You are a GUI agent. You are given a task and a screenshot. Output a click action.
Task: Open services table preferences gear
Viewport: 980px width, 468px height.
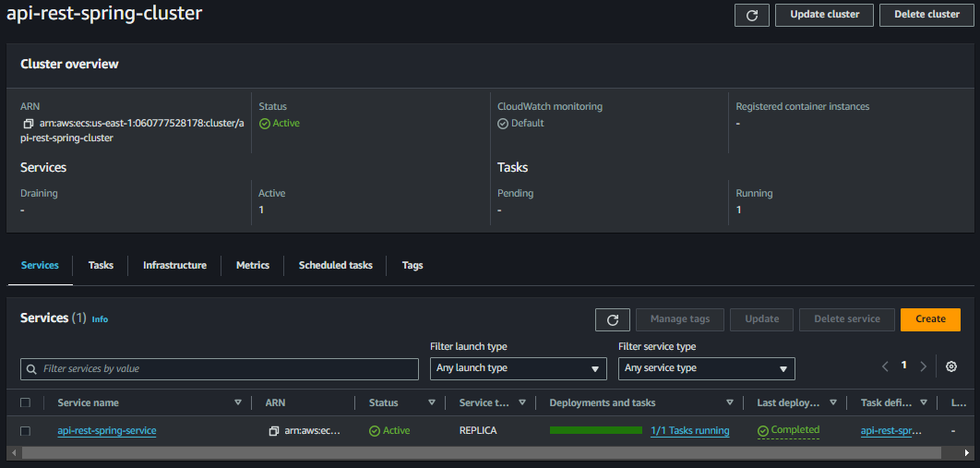click(951, 366)
